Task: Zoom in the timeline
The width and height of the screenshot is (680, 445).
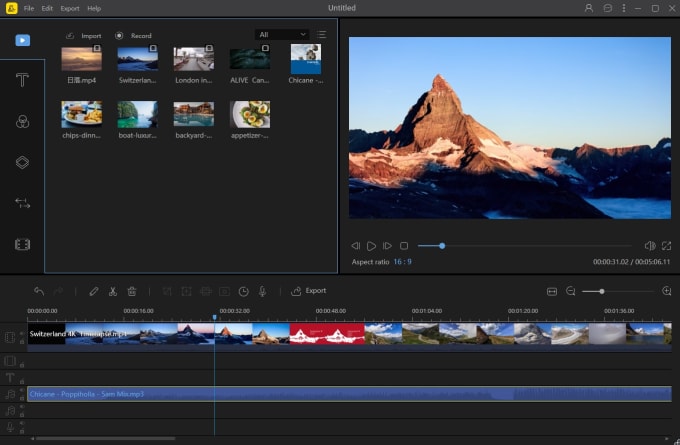Action: tap(667, 291)
